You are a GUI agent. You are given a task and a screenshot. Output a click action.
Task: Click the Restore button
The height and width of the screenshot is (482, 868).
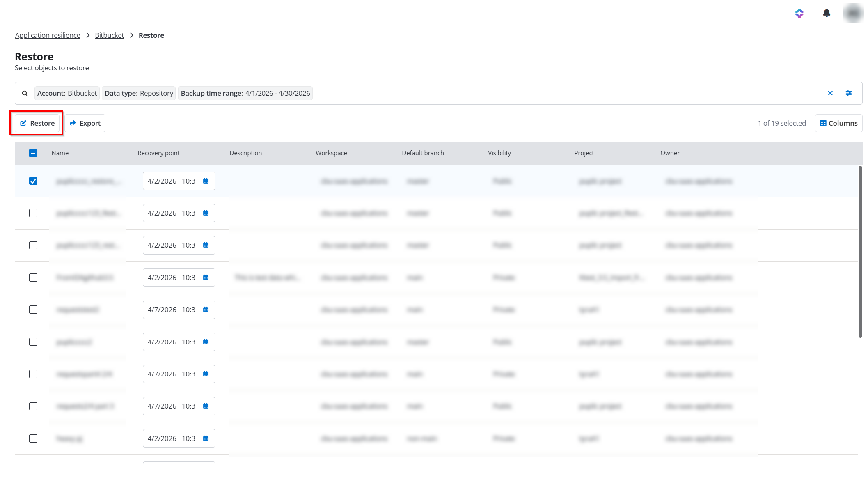(x=37, y=123)
